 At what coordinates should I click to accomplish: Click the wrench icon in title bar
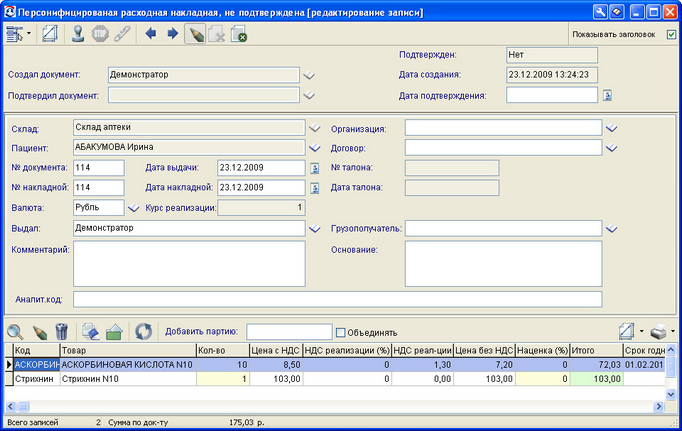600,12
